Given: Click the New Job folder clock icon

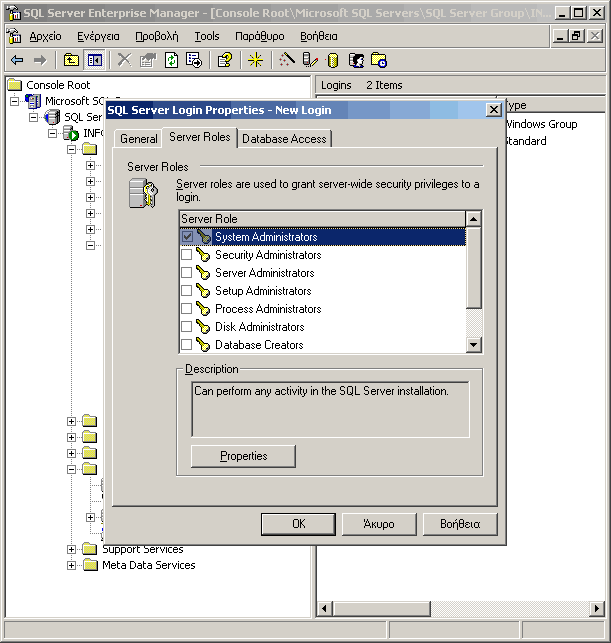Looking at the screenshot, I should click(x=379, y=60).
